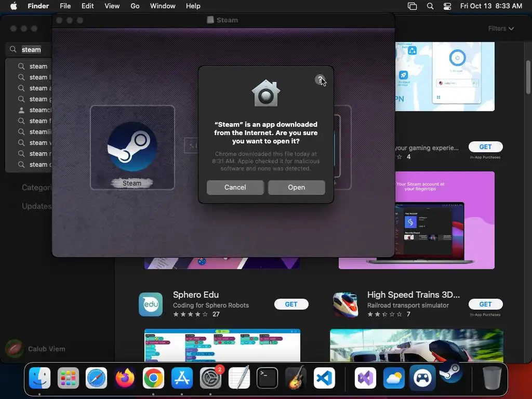Open the View menu

[112, 6]
